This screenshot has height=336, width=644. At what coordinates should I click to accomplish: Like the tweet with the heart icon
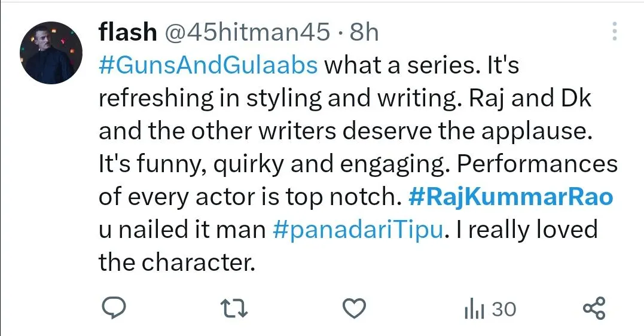point(355,308)
